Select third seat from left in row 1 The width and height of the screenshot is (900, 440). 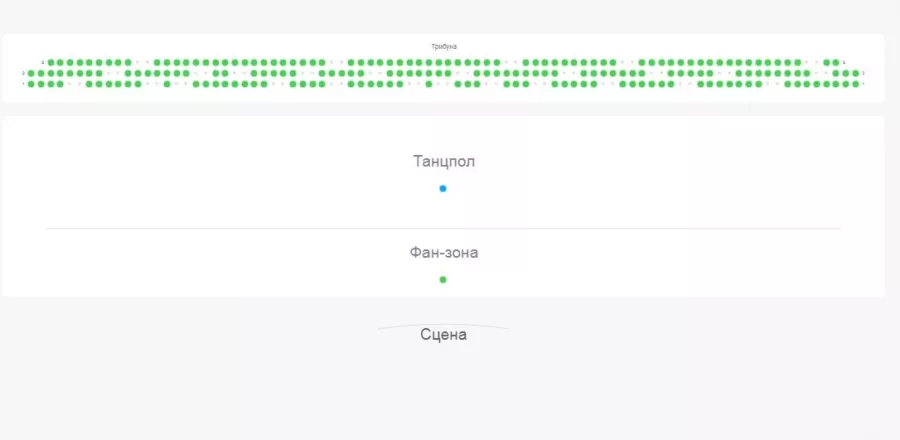50,84
